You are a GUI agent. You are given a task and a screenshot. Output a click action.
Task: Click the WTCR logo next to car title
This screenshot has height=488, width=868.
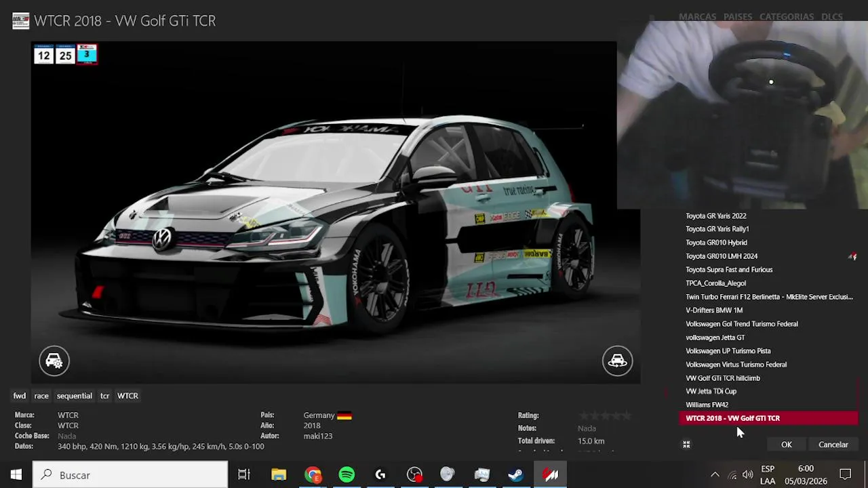tap(21, 21)
